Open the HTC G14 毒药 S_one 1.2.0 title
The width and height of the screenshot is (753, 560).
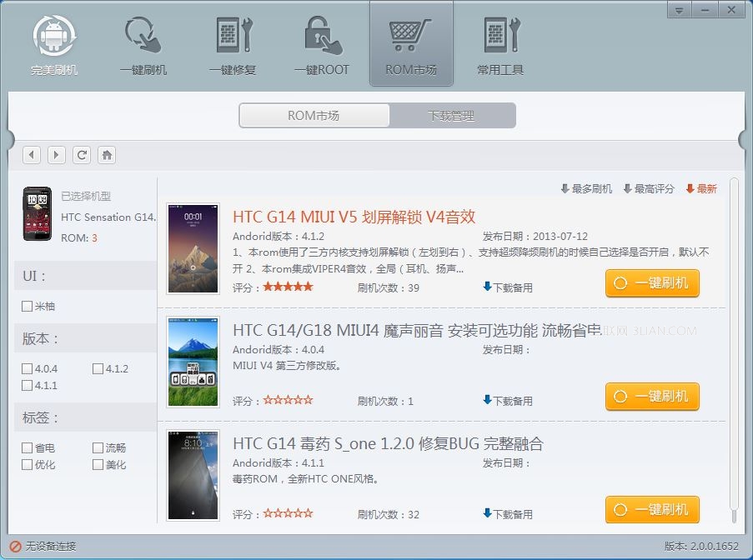tap(388, 443)
